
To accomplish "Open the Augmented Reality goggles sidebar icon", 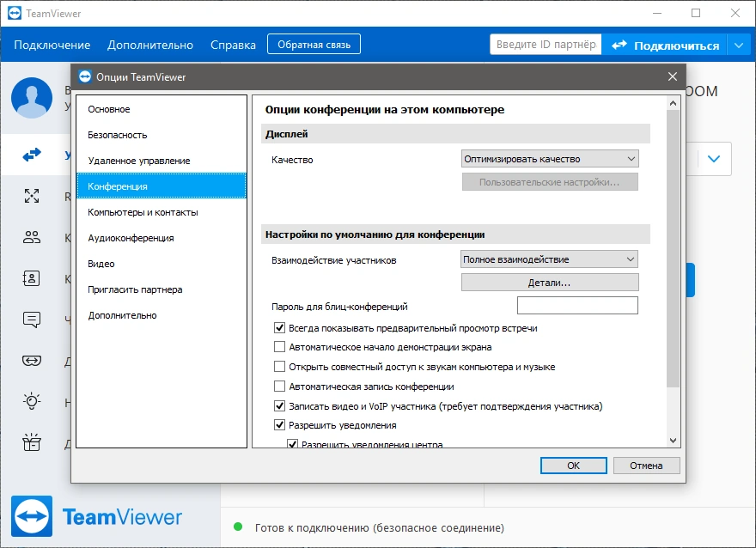I will (x=32, y=361).
